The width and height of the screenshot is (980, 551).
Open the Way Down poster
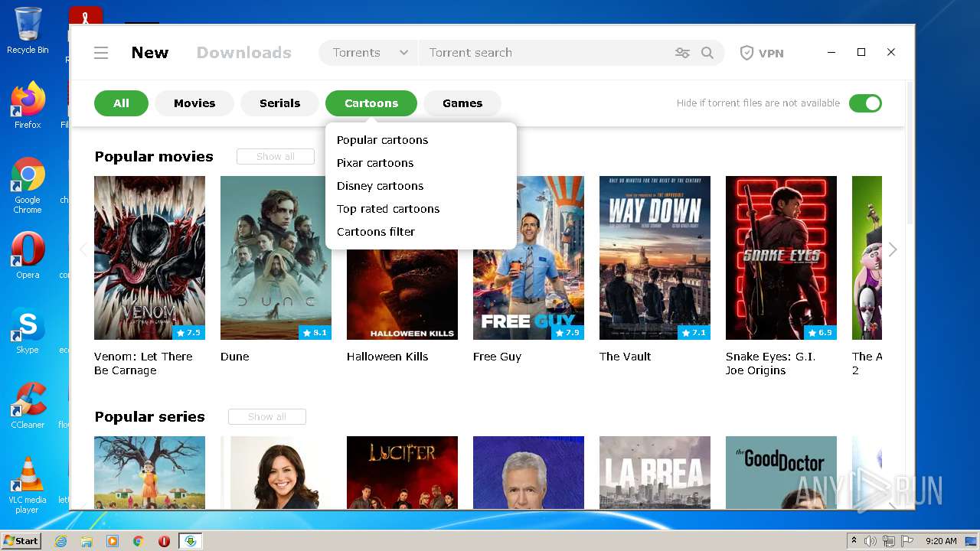(655, 258)
